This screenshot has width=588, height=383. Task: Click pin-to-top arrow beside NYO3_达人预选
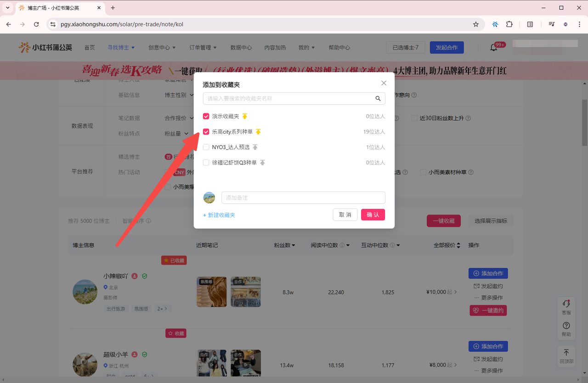(255, 147)
